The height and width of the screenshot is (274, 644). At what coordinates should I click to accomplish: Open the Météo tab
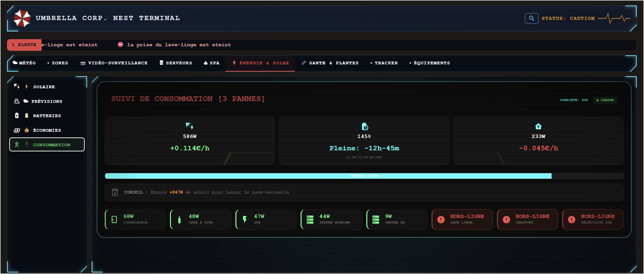click(24, 63)
